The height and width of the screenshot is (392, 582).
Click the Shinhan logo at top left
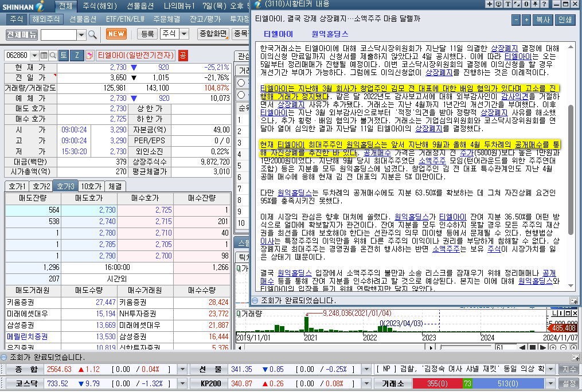[23, 6]
